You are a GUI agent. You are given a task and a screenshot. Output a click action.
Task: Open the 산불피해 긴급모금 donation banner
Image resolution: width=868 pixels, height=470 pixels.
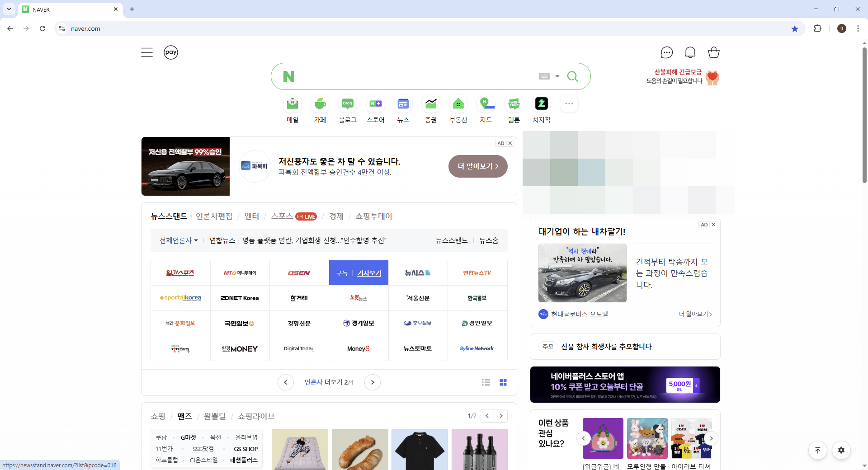point(683,77)
